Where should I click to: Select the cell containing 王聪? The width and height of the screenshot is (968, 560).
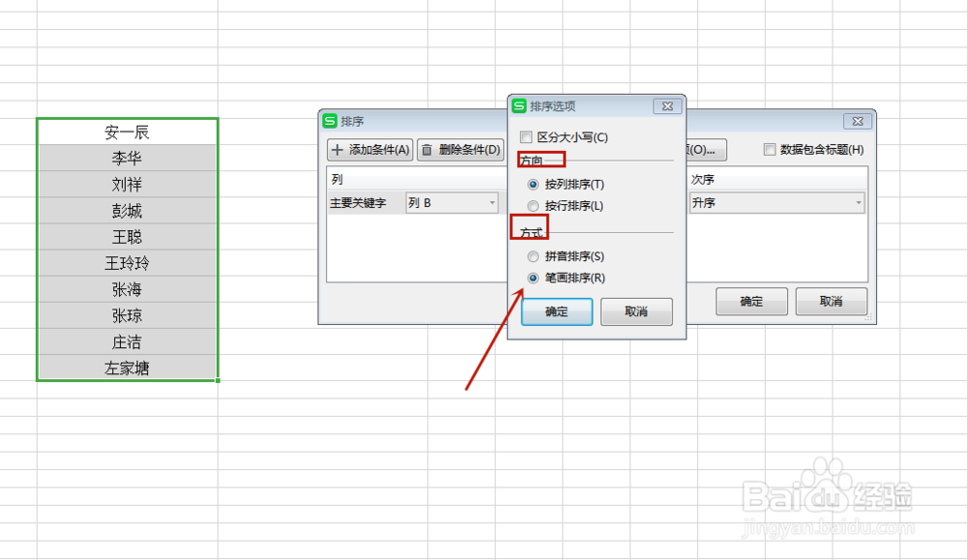click(x=127, y=237)
